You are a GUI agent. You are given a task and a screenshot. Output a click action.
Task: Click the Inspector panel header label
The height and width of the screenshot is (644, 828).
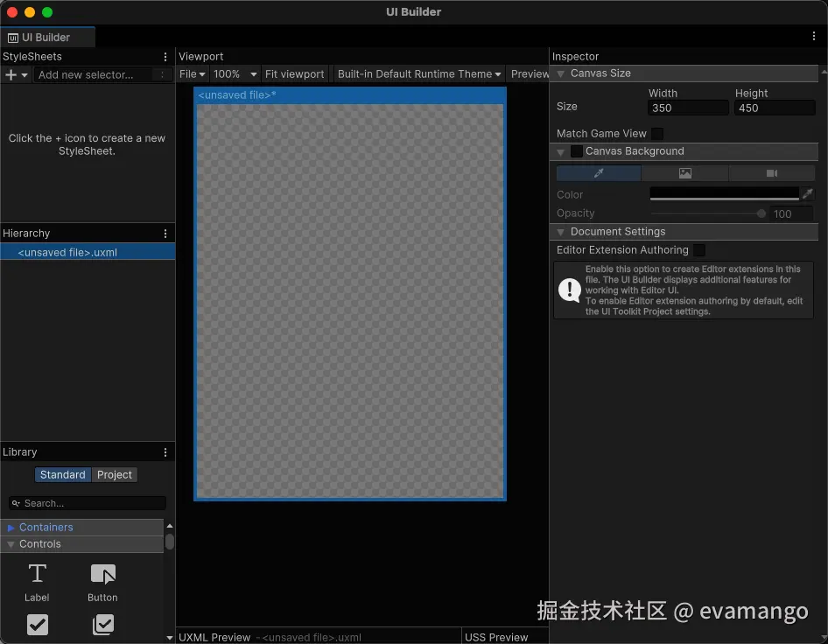point(575,57)
